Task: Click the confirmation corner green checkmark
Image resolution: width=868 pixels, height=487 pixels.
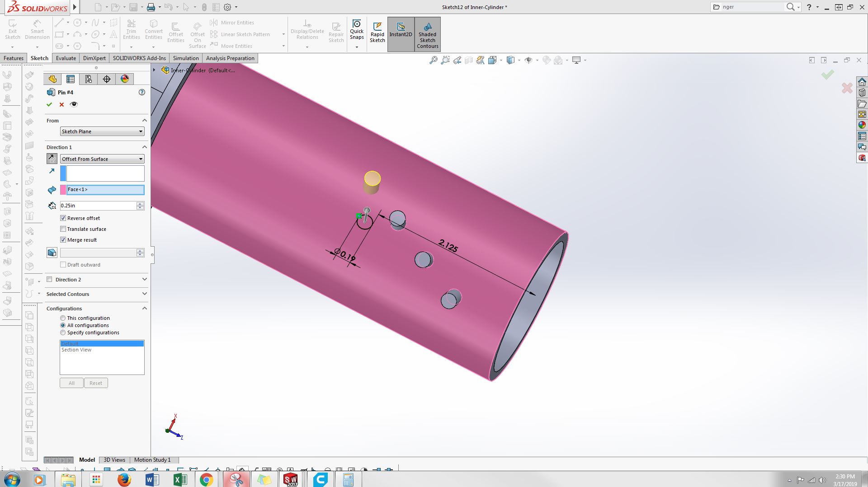Action: [828, 75]
